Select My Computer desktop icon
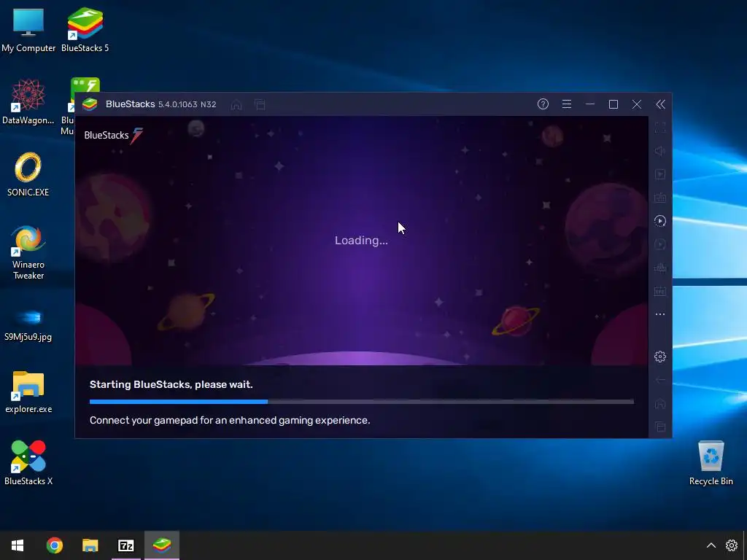The height and width of the screenshot is (560, 747). pyautogui.click(x=28, y=30)
